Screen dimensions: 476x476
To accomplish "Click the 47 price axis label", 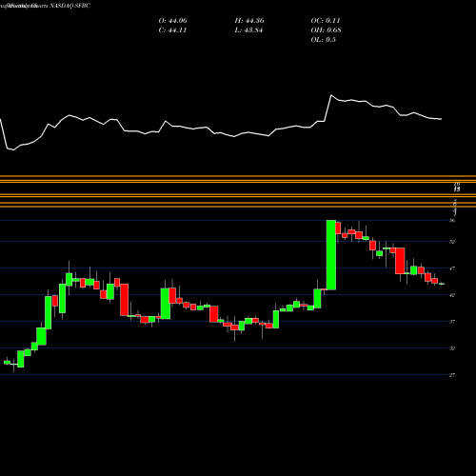I will (x=452, y=268).
